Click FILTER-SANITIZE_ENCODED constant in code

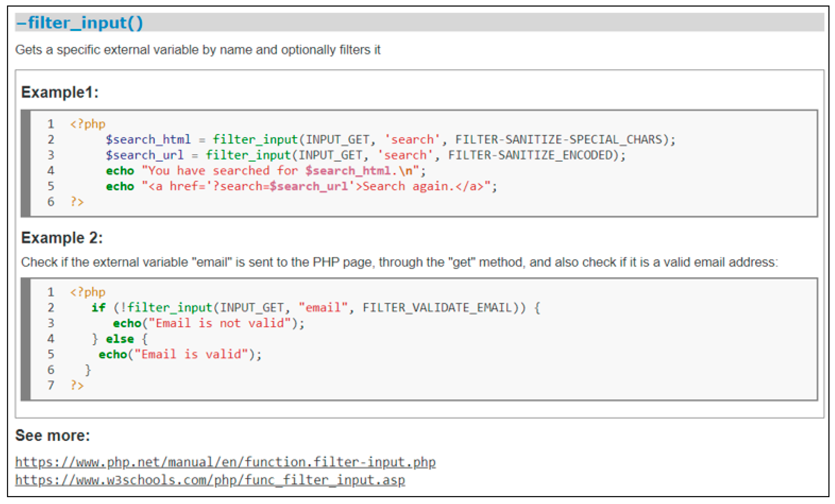click(x=530, y=155)
